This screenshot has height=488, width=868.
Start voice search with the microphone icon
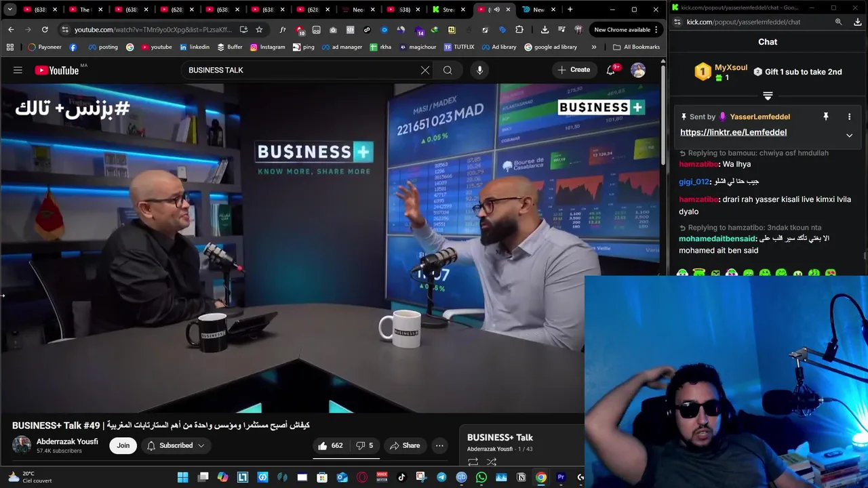coord(479,70)
